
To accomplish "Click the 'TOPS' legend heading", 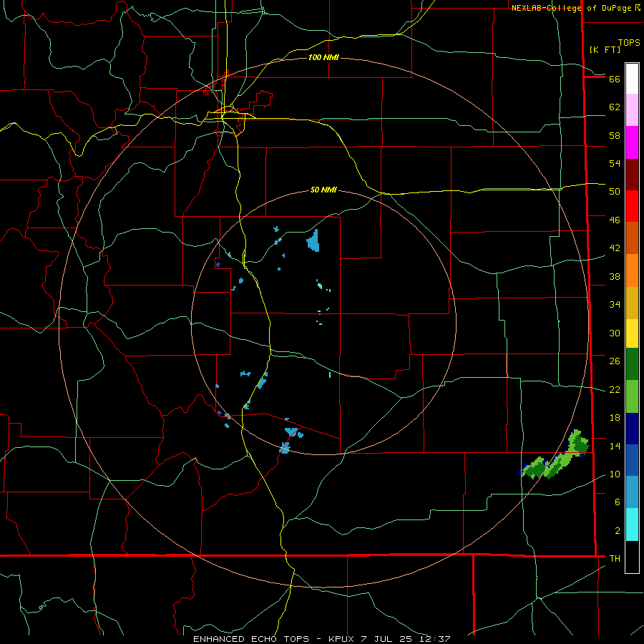I will [629, 43].
